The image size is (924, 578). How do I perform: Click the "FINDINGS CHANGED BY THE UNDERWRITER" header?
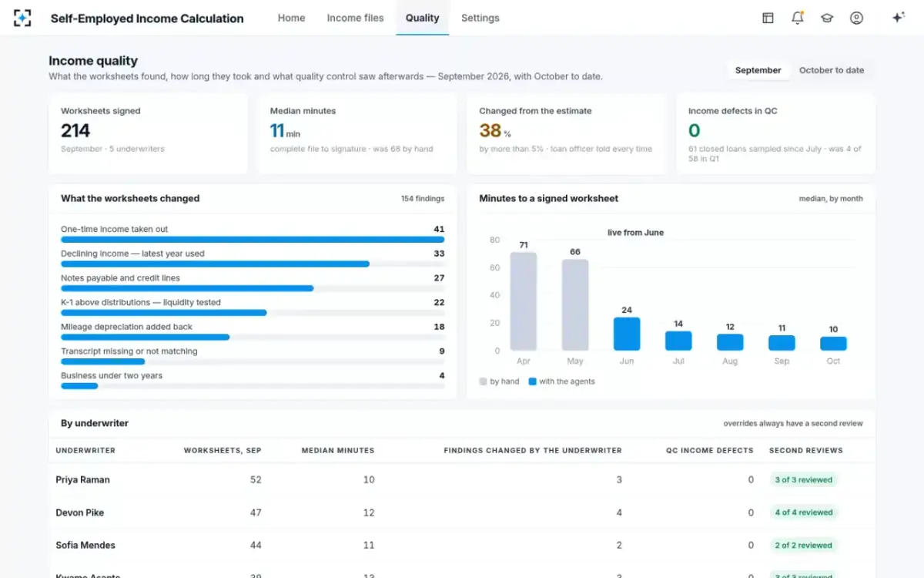533,450
